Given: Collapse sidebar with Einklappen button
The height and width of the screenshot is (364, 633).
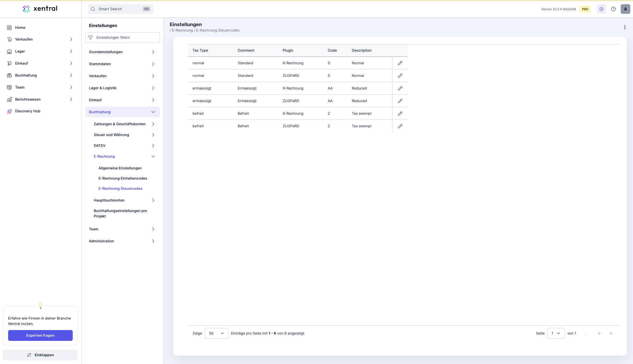Looking at the screenshot, I should 40,355.
